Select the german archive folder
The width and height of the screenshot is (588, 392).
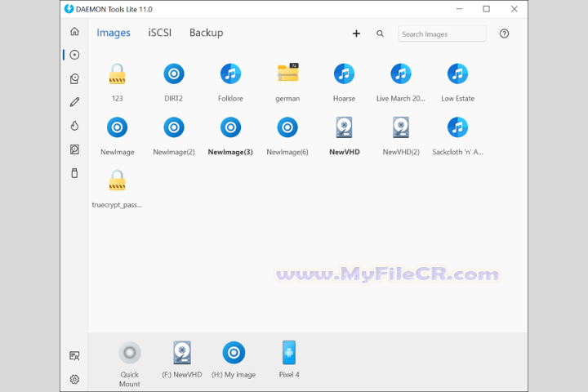(x=287, y=73)
